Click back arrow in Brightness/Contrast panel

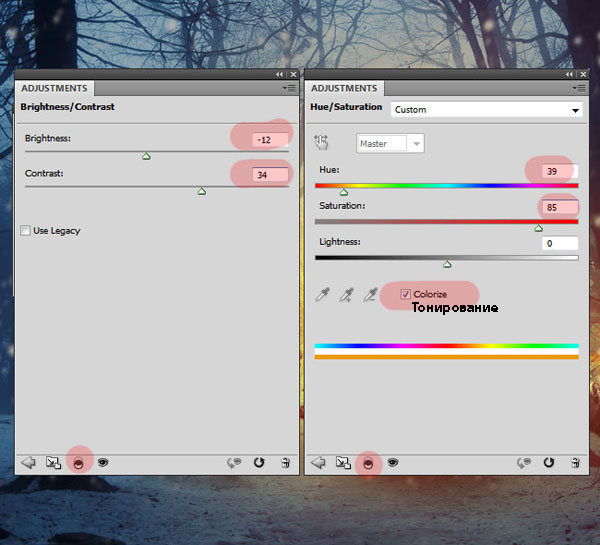pos(28,463)
